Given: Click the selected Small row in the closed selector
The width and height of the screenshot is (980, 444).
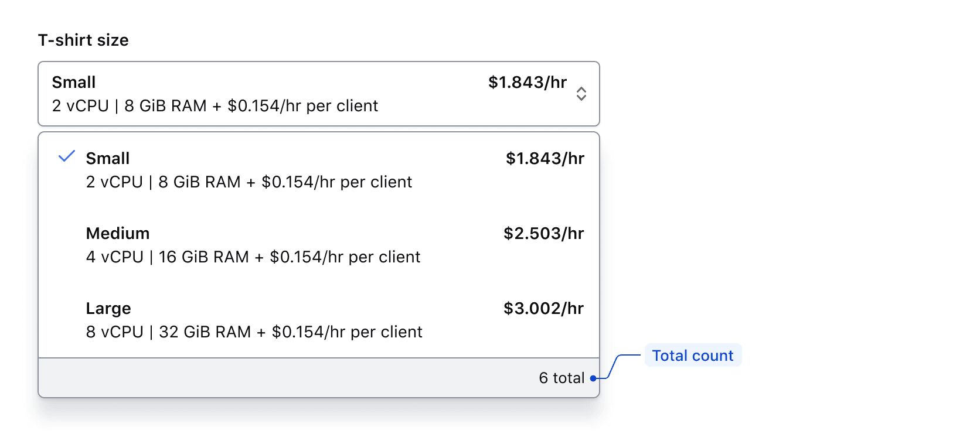Looking at the screenshot, I should click(x=234, y=94).
